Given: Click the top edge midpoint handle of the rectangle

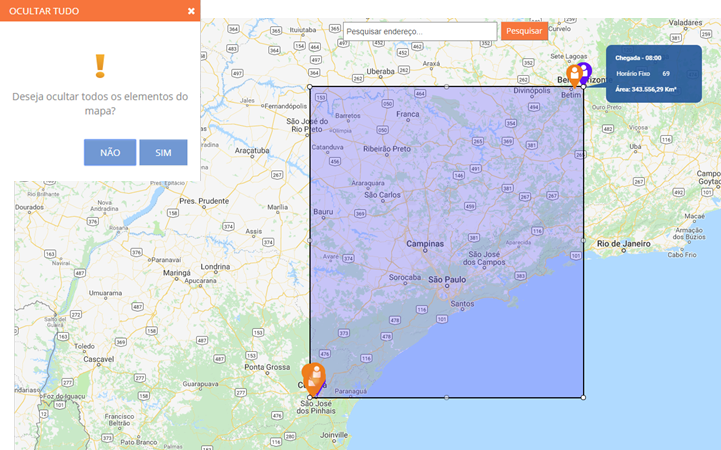Looking at the screenshot, I should pos(446,86).
